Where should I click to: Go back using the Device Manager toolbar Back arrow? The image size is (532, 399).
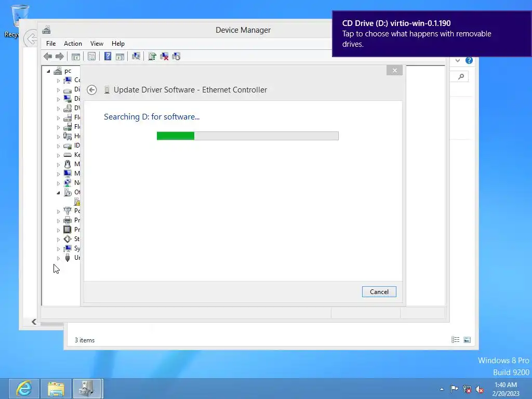coord(48,56)
